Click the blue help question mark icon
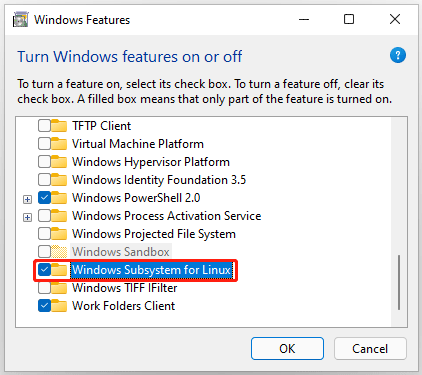422x375 pixels. tap(398, 55)
